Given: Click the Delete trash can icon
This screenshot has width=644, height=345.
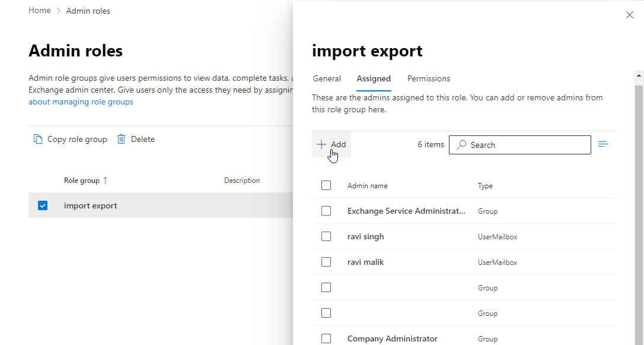Looking at the screenshot, I should point(122,139).
